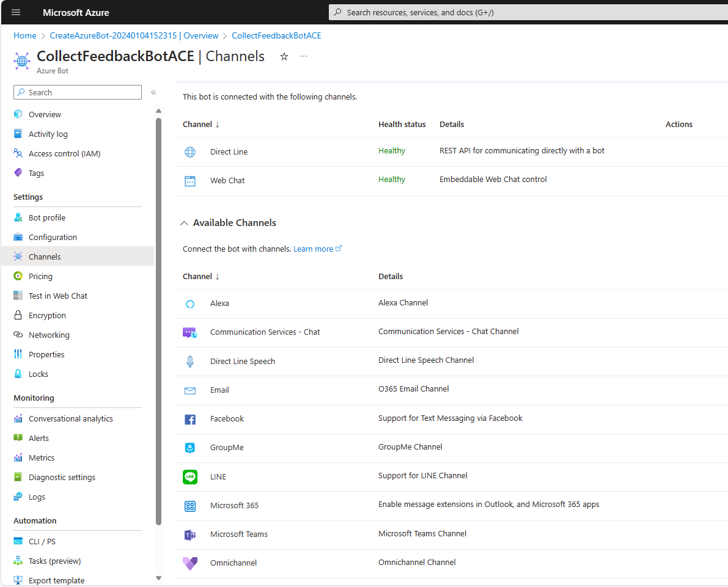Add the Facebook channel

click(x=227, y=418)
